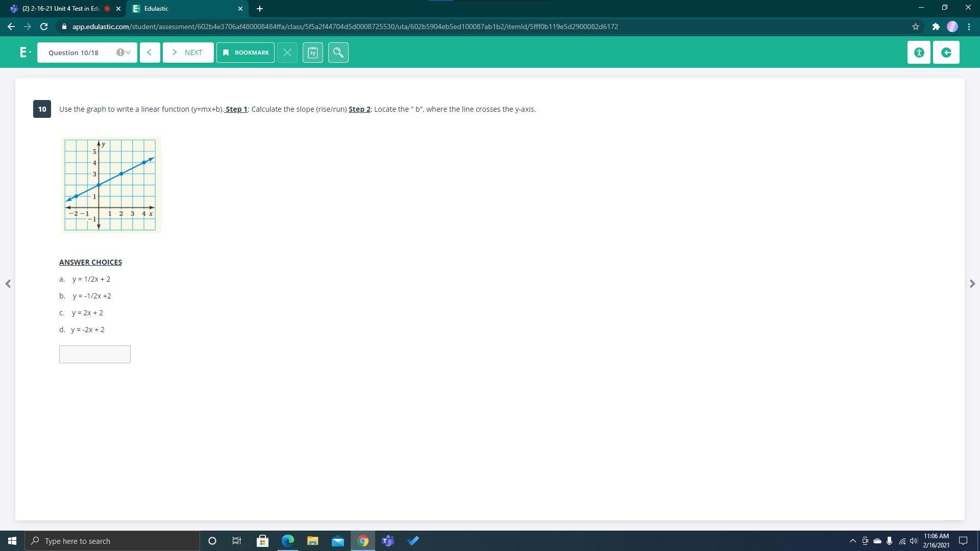Click the exit test arrow icon

point(946,53)
